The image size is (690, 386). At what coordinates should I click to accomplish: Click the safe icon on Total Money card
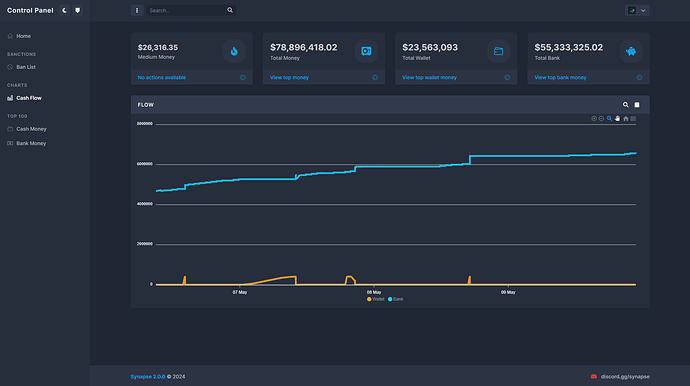[x=366, y=51]
